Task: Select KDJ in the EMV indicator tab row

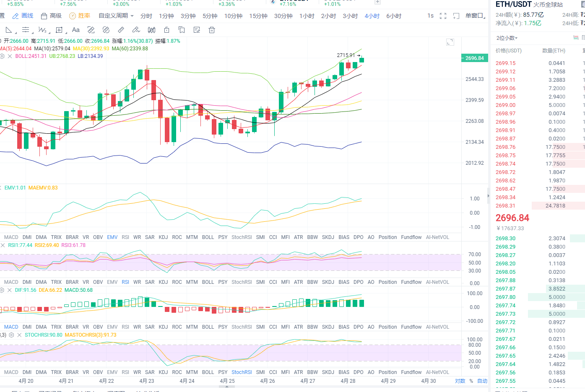Action: (163, 237)
